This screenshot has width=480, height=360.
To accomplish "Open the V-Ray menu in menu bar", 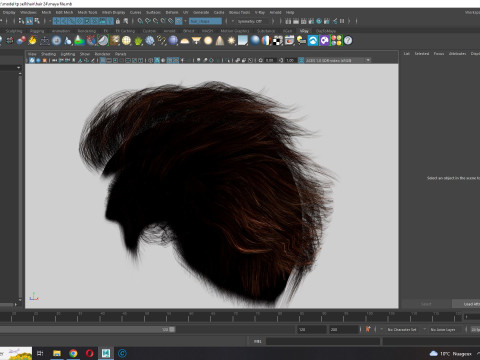I will pos(260,12).
